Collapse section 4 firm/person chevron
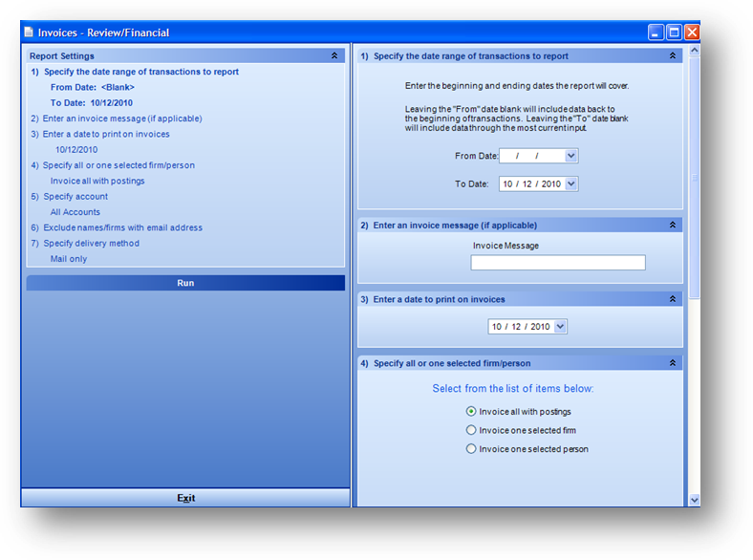 tap(673, 362)
